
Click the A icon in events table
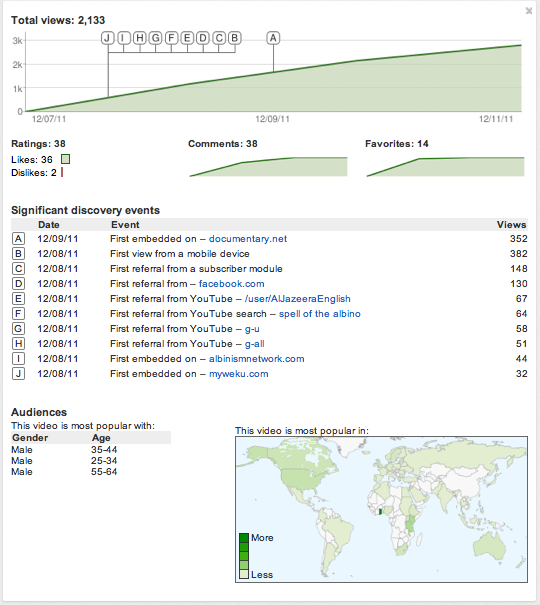tap(18, 239)
